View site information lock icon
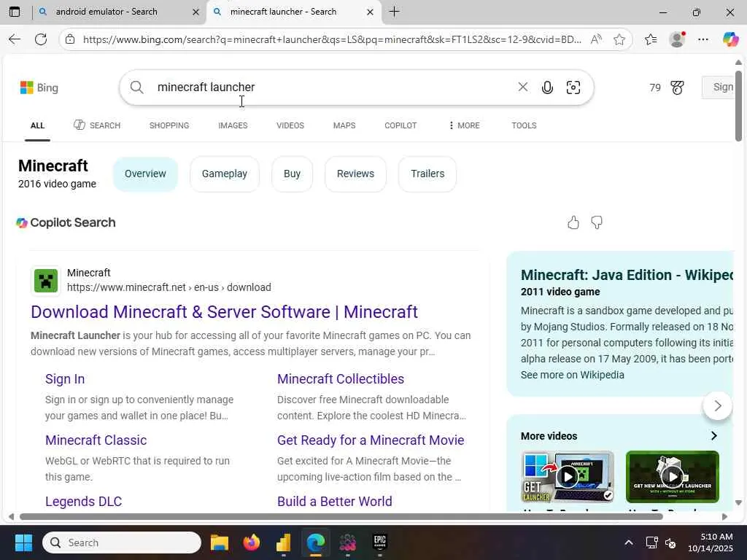Screen dimensions: 747x560 point(70,39)
